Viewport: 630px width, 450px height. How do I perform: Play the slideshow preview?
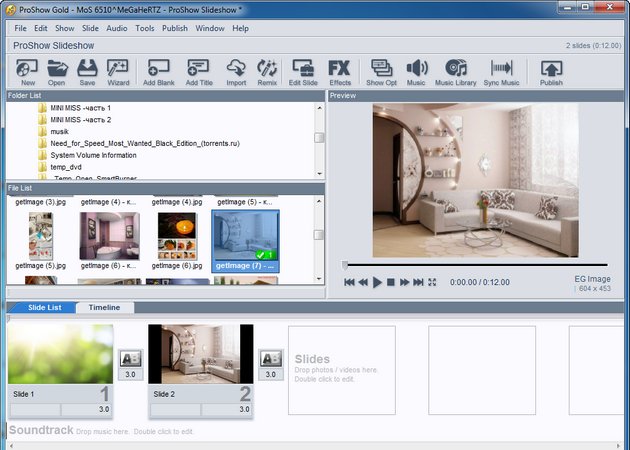[377, 283]
